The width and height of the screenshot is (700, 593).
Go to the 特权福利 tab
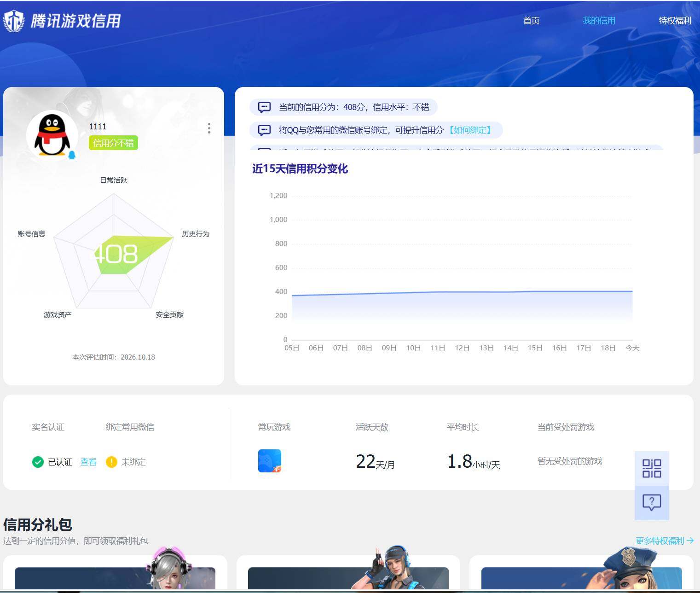tap(675, 21)
